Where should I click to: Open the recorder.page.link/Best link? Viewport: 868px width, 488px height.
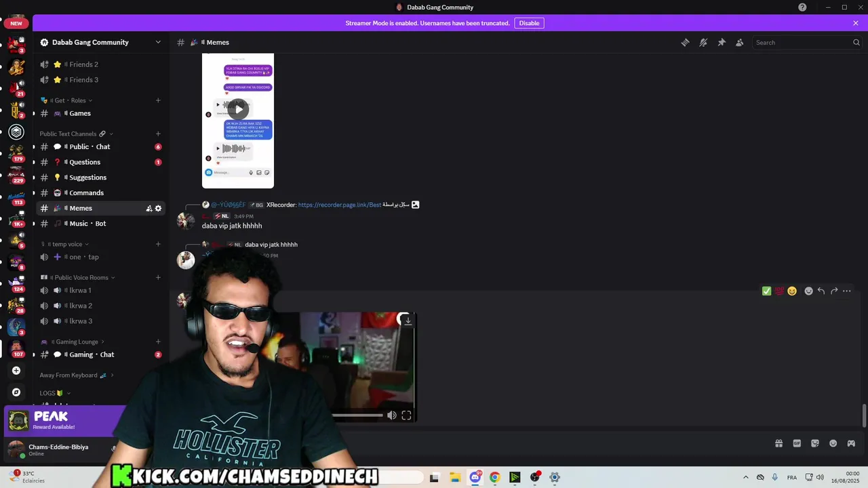click(x=339, y=205)
